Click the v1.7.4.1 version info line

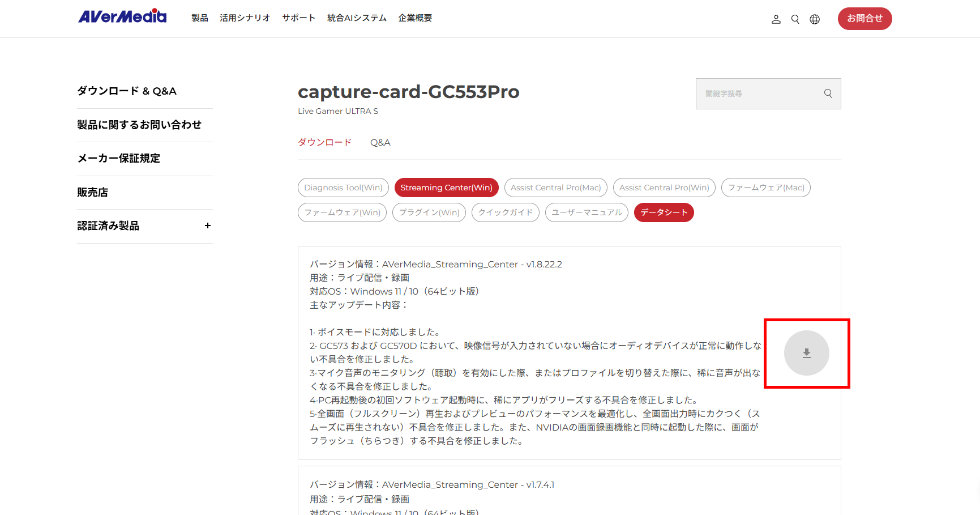pos(432,484)
